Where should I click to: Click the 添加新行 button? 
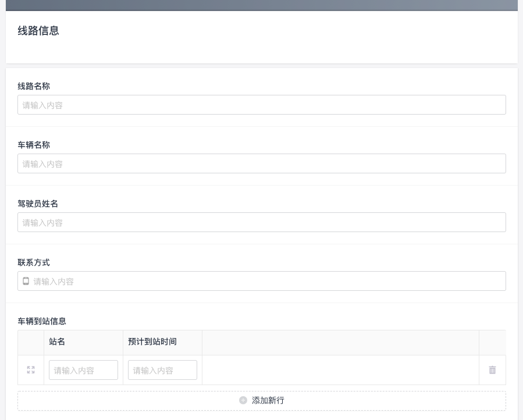tap(262, 401)
